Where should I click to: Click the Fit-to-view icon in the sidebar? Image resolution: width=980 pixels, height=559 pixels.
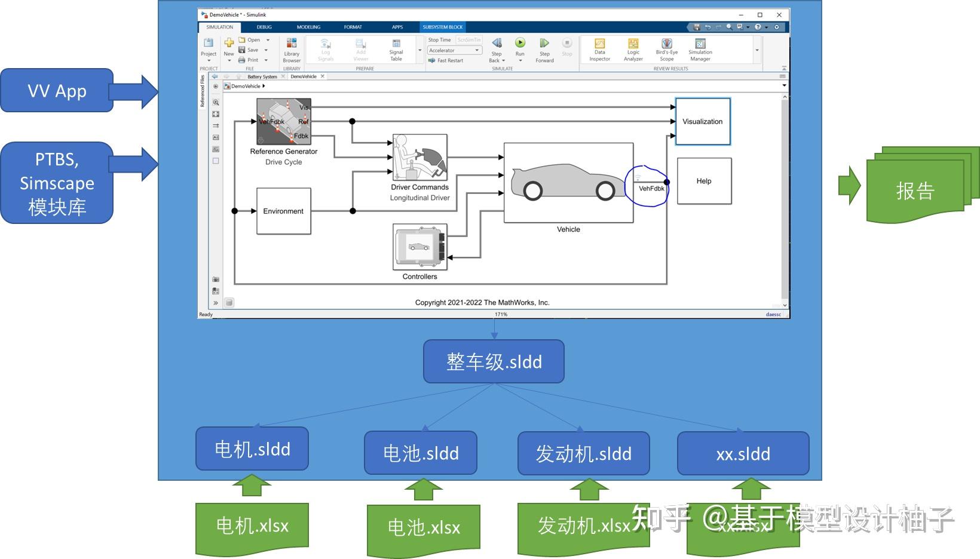click(x=216, y=113)
